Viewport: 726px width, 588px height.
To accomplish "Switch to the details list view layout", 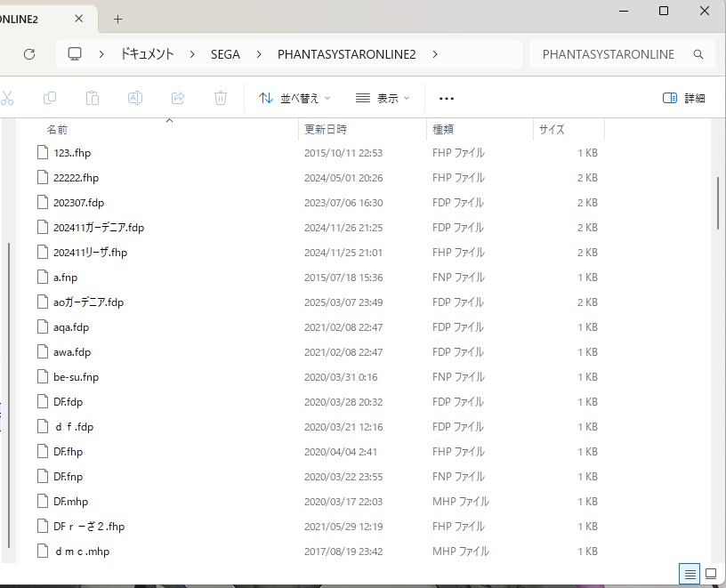I will point(689,574).
